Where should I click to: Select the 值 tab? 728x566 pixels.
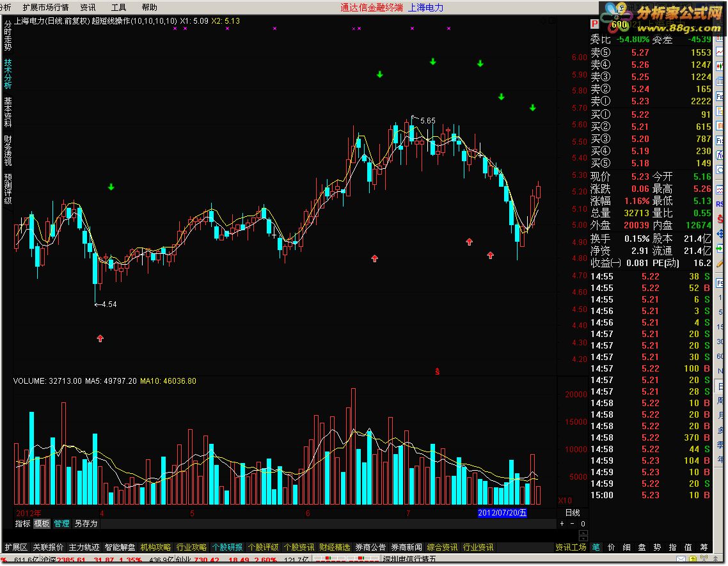click(688, 547)
